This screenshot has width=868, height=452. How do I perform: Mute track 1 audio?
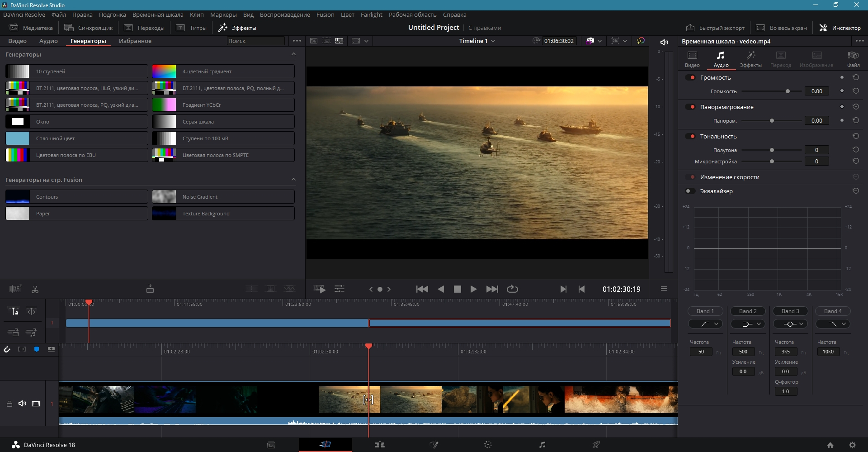point(22,403)
